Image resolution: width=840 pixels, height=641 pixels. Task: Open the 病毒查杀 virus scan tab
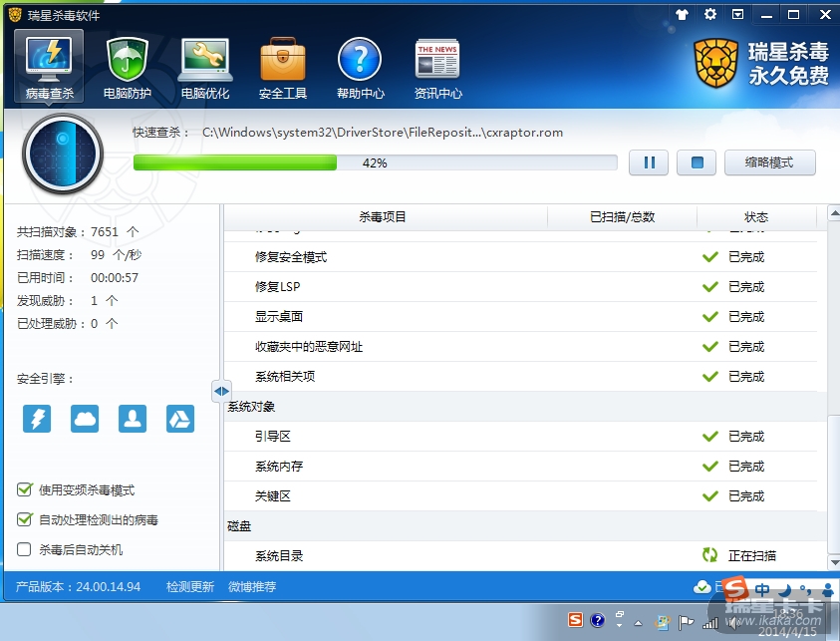(49, 66)
